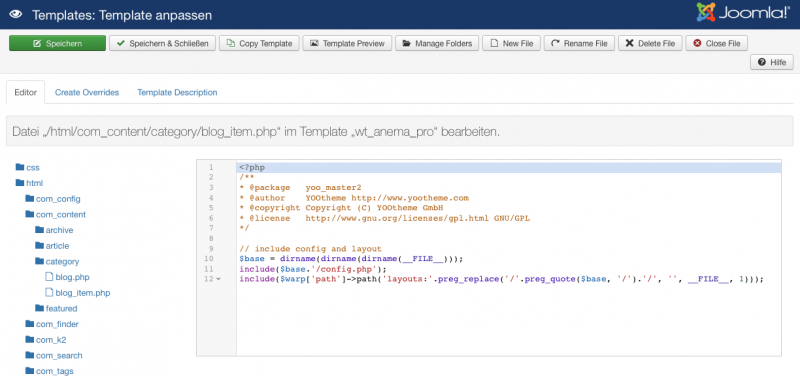
Task: Click the $base = dirname code line
Action: point(351,259)
